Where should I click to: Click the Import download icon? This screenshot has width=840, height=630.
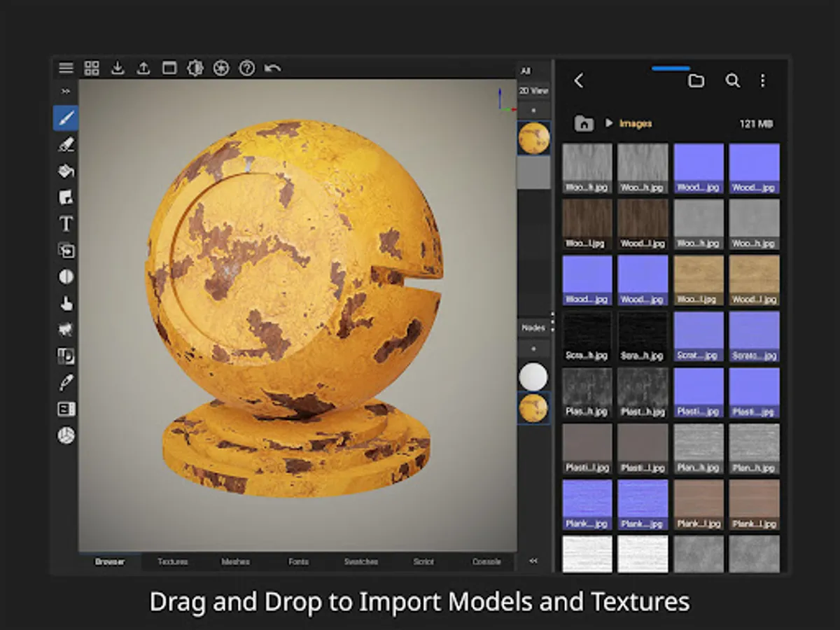tap(118, 68)
